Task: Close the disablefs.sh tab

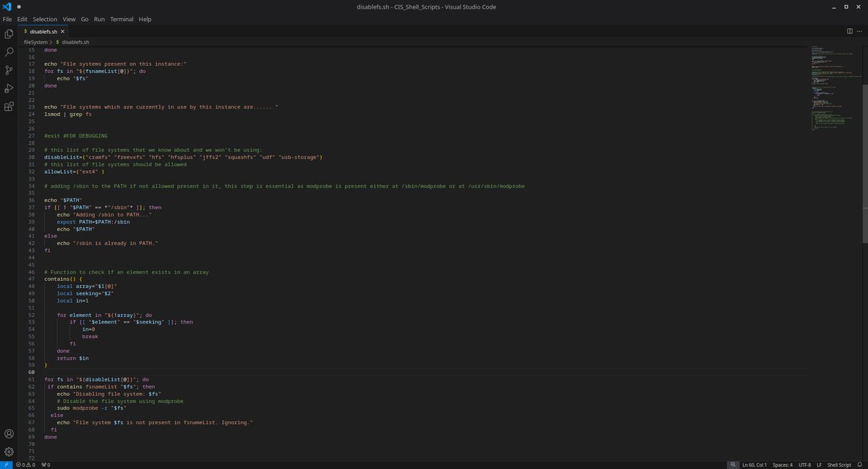Action: (x=63, y=32)
